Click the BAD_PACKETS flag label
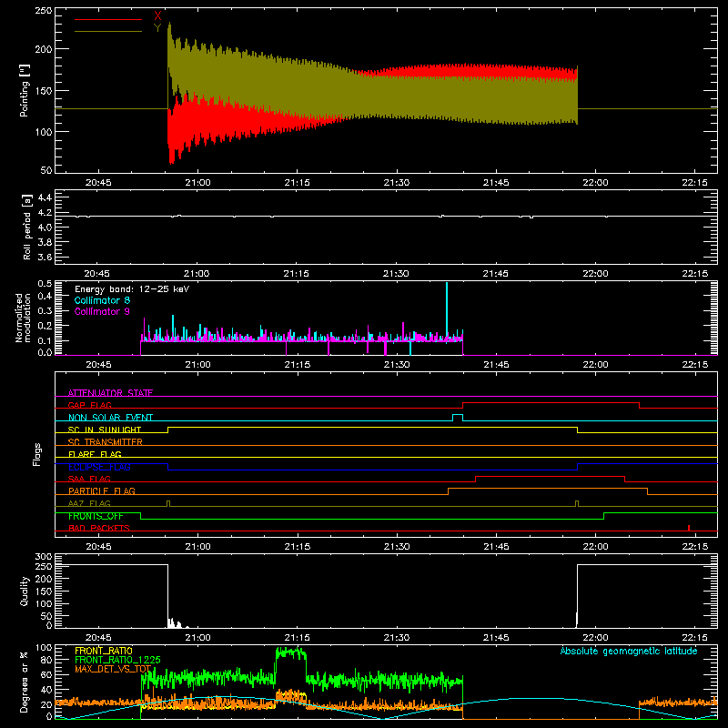This screenshot has width=728, height=728. [x=99, y=528]
